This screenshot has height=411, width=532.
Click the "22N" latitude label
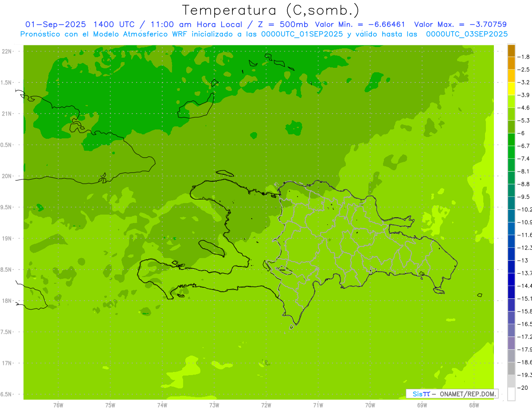pos(7,51)
